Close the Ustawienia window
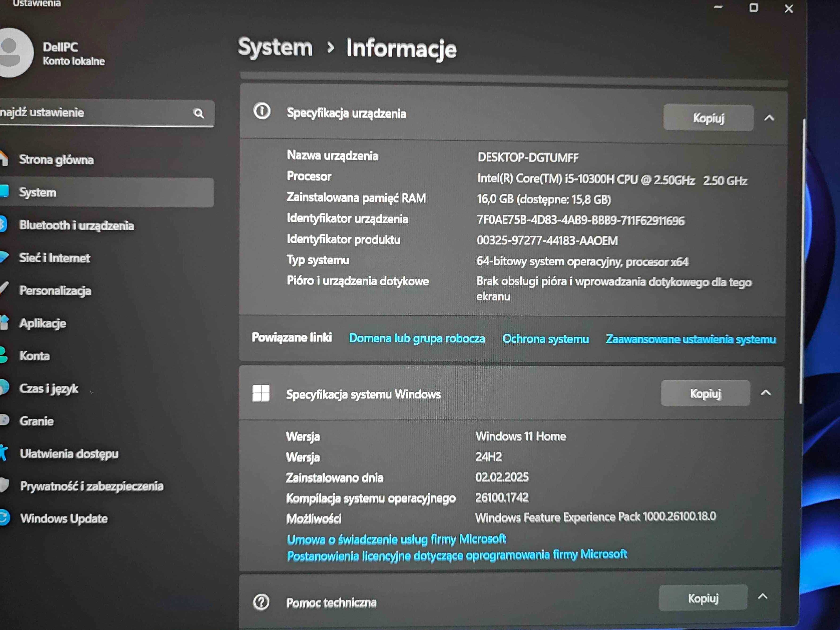This screenshot has height=630, width=840. point(789,8)
